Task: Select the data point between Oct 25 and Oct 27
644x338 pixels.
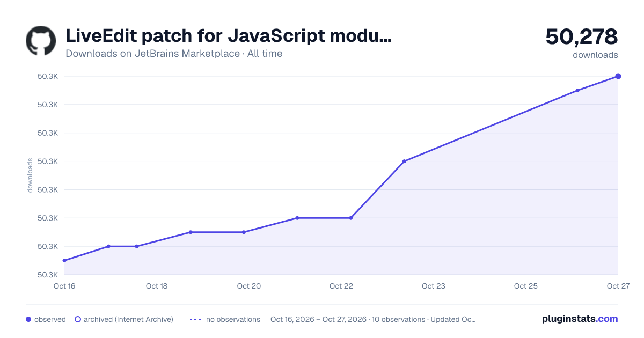Action: [x=577, y=90]
